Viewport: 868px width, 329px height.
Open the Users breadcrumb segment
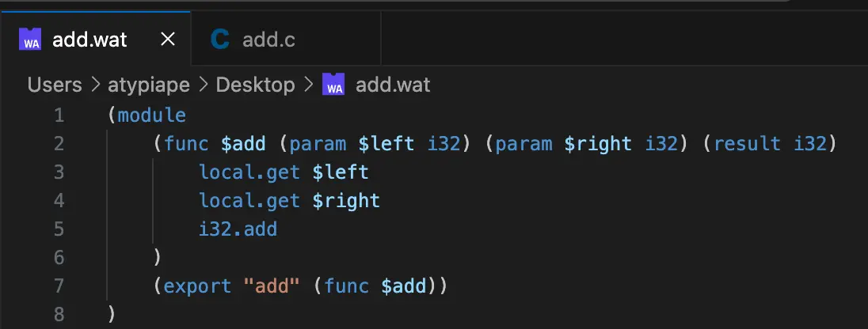coord(54,85)
